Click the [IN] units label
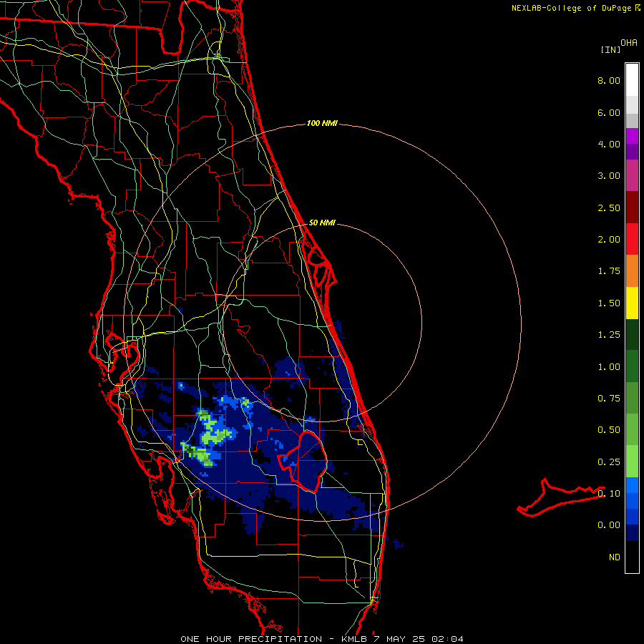The height and width of the screenshot is (644, 644). pos(610,49)
